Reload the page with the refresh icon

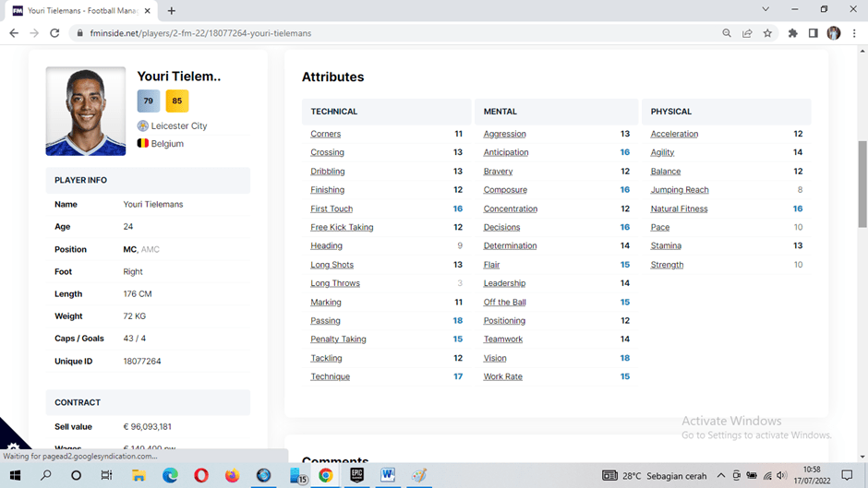54,33
